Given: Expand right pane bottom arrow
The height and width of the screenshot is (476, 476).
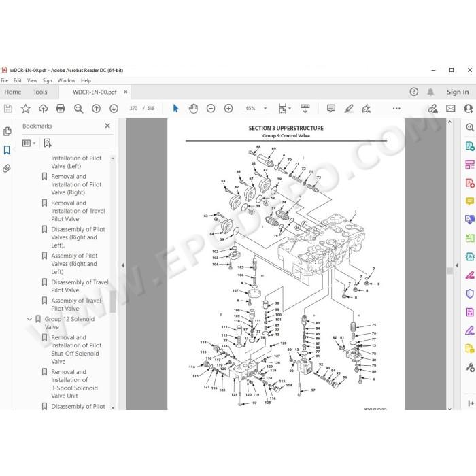Looking at the screenshot, I should [x=471, y=403].
